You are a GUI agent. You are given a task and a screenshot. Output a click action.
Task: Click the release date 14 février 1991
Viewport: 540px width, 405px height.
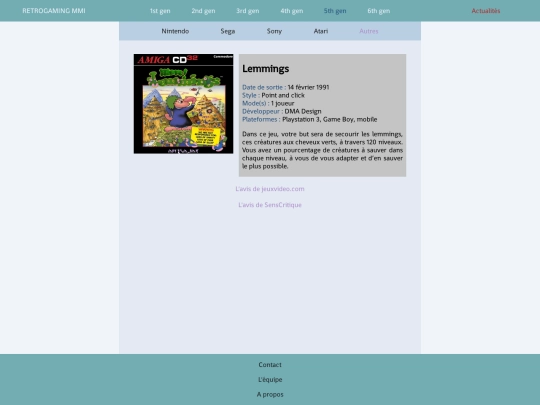tap(308, 87)
